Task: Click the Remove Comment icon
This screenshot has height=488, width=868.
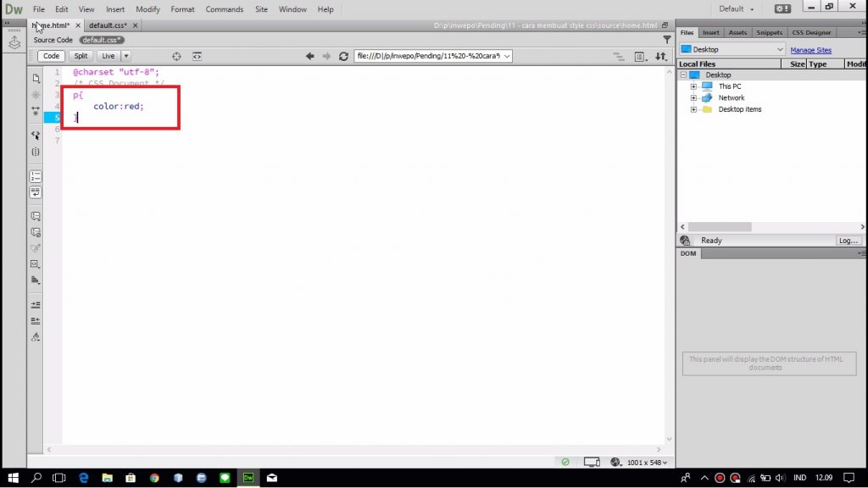Action: click(x=36, y=232)
